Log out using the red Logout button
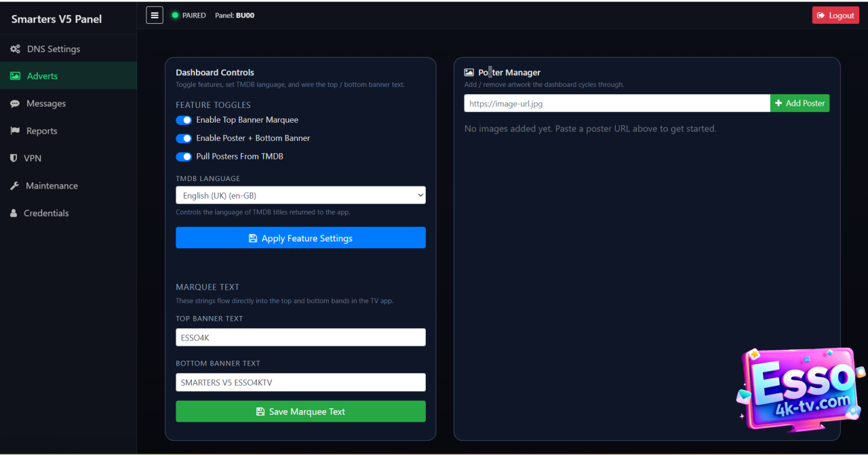Image resolution: width=868 pixels, height=455 pixels. (835, 16)
